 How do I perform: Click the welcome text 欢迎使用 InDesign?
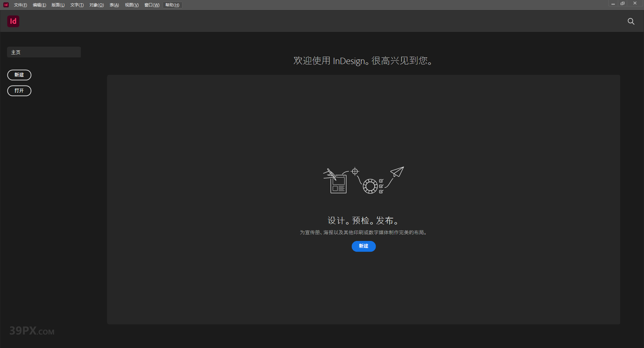pyautogui.click(x=364, y=61)
